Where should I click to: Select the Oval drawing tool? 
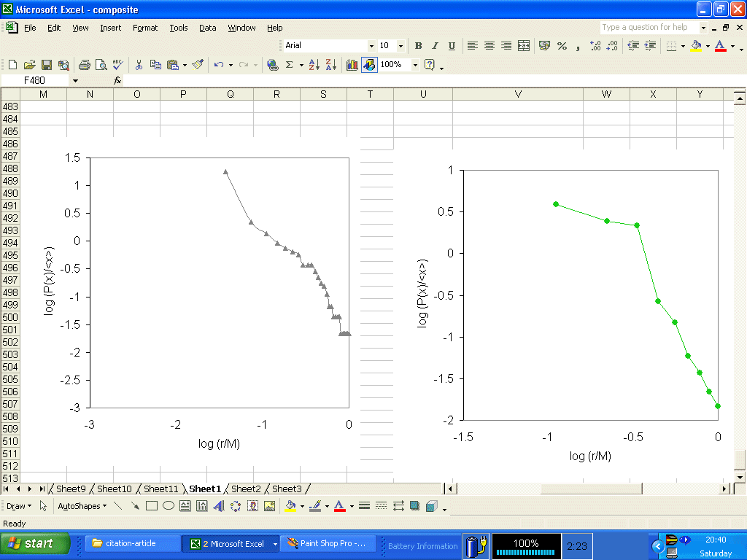(169, 506)
